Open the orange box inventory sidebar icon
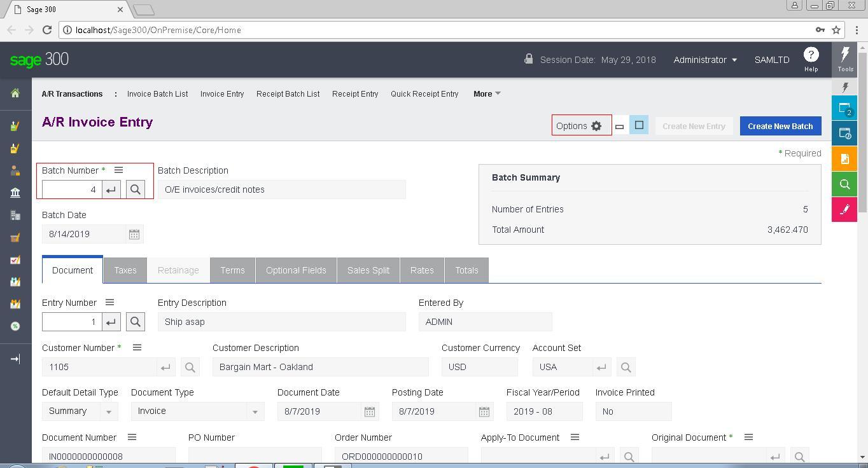 (15, 237)
